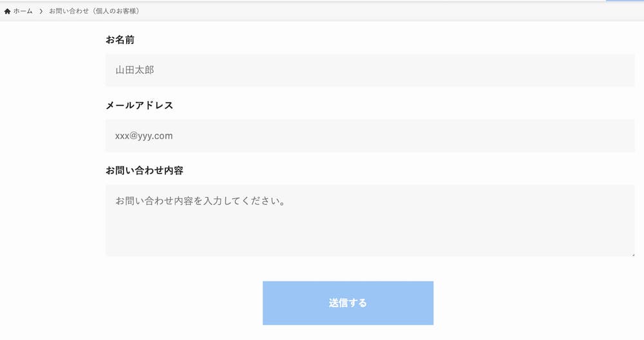644x340 pixels.
Task: Open the ホーム breadcrumb link
Action: point(23,11)
